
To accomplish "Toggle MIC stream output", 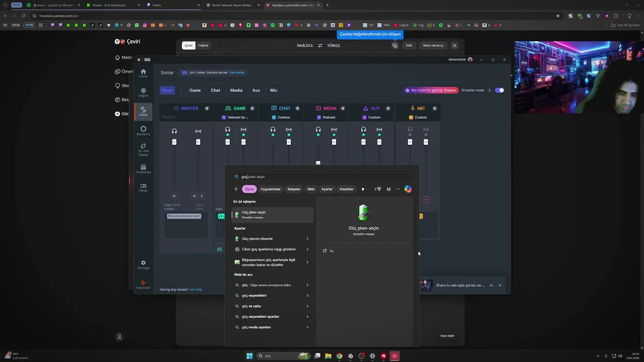I will (426, 129).
